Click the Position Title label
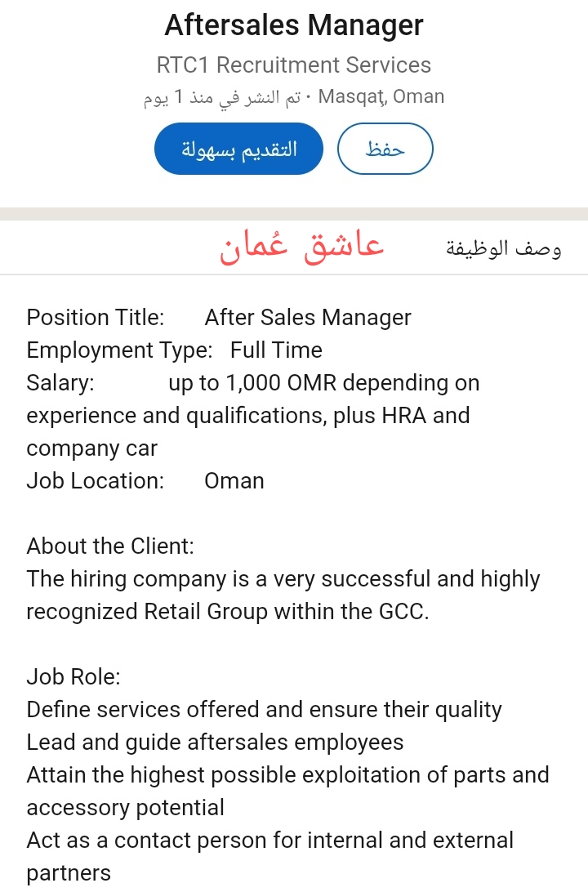The height and width of the screenshot is (892, 588). pyautogui.click(x=96, y=317)
